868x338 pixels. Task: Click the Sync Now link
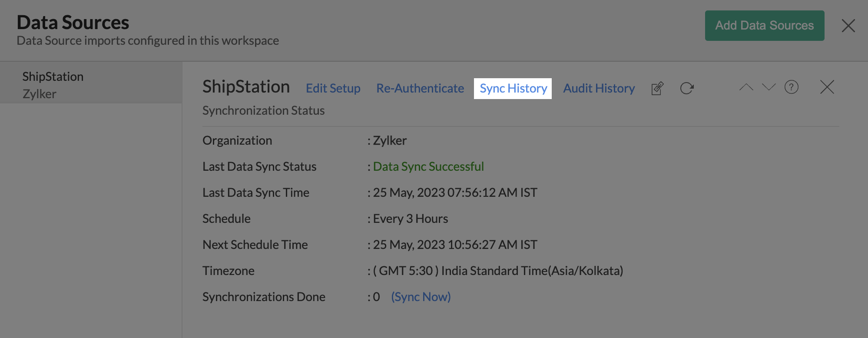point(421,297)
